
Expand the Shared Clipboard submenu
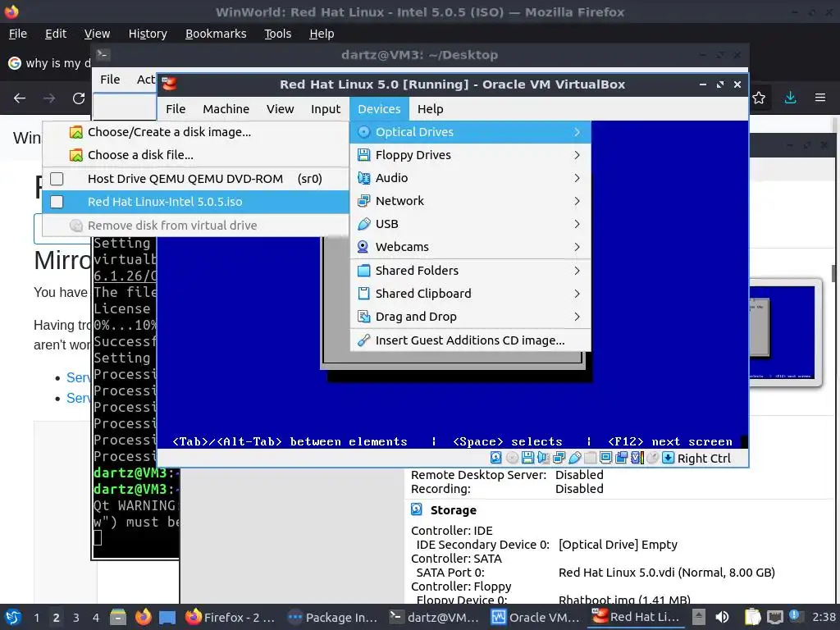click(x=470, y=294)
